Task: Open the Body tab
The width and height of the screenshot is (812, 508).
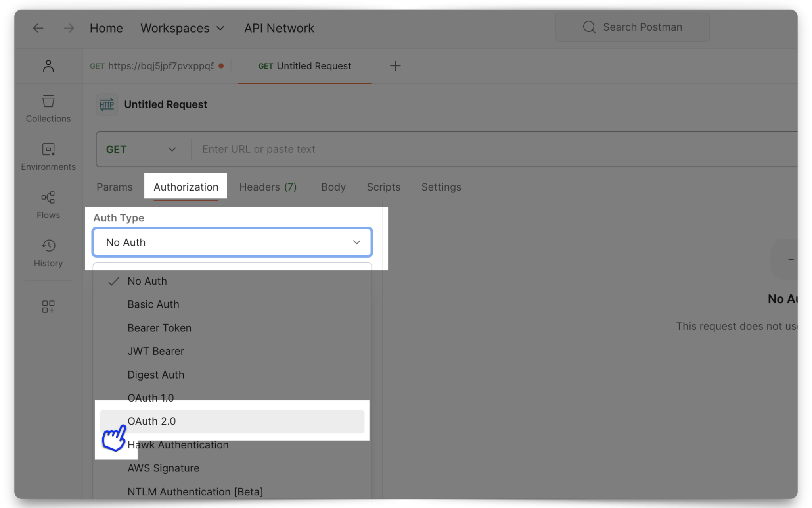Action: click(333, 187)
